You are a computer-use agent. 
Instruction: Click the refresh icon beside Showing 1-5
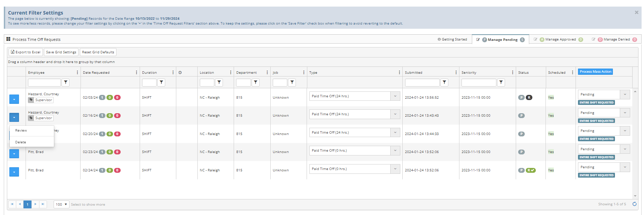tap(634, 204)
